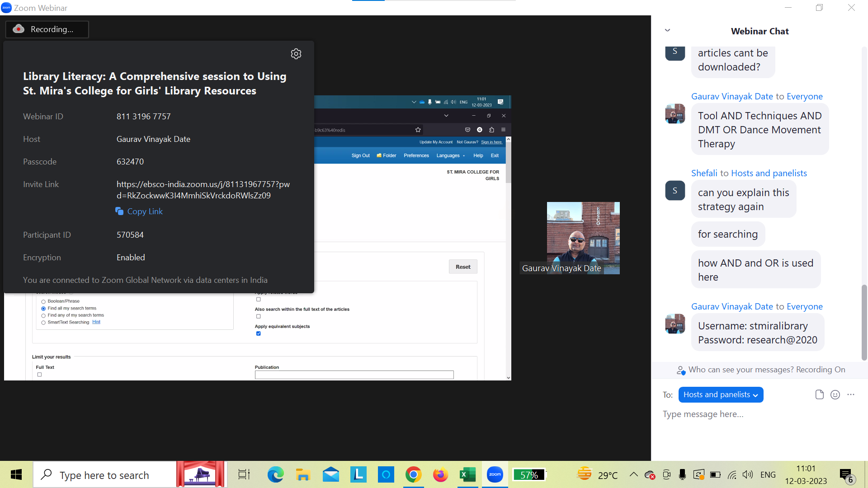Screen dimensions: 868x488
Task: Click Gaurav Vinayak Date video thumbnail
Action: coord(583,238)
